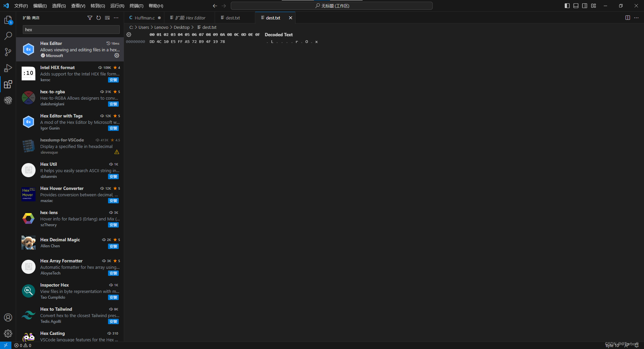The width and height of the screenshot is (644, 349).
Task: Open the File (文件) menu
Action: [21, 6]
